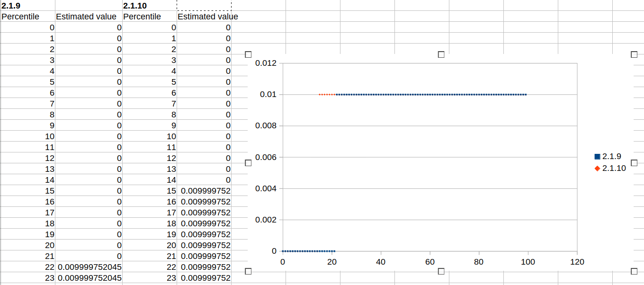The image size is (644, 285).
Task: Select the 0.009999752045 cell in percentile 23 row
Action: pos(89,278)
